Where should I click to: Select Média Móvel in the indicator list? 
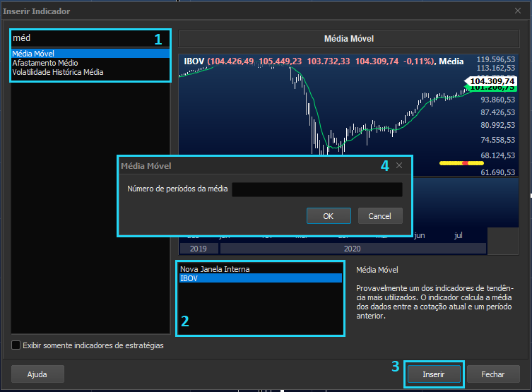90,54
